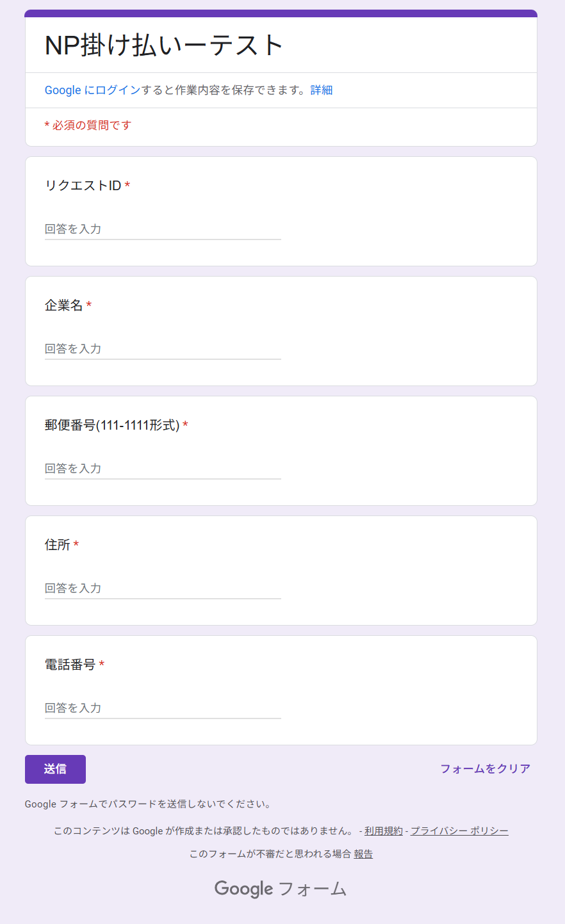Image resolution: width=565 pixels, height=924 pixels.
Task: Click the リクエストID question label
Action: point(83,186)
